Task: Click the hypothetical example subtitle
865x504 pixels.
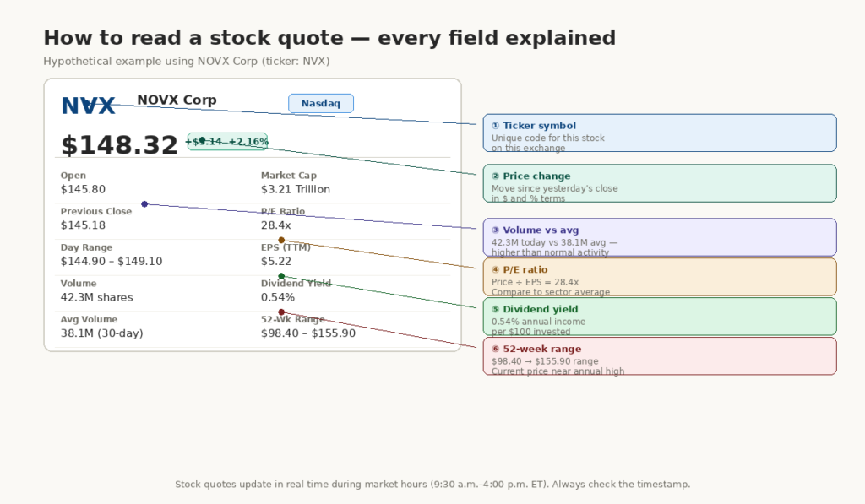Action: coord(187,62)
